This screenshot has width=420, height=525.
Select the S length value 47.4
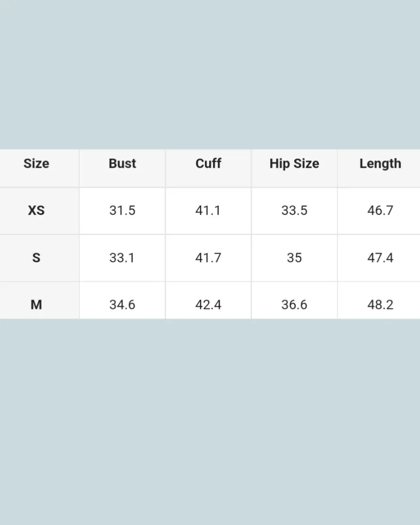(380, 258)
